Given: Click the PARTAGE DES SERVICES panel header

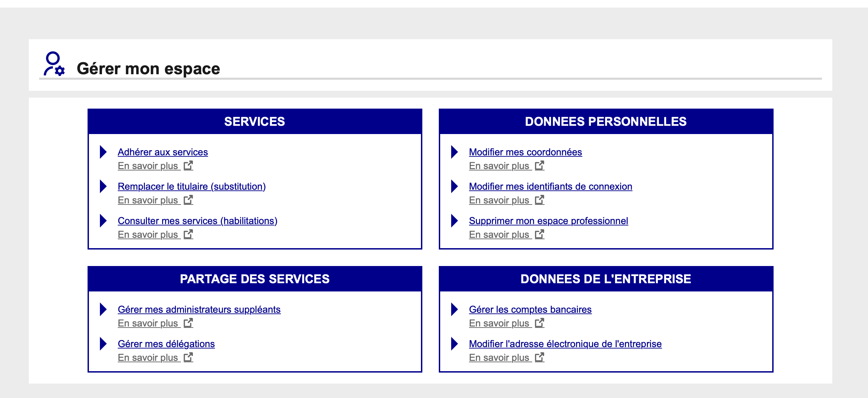Looking at the screenshot, I should pos(255,279).
